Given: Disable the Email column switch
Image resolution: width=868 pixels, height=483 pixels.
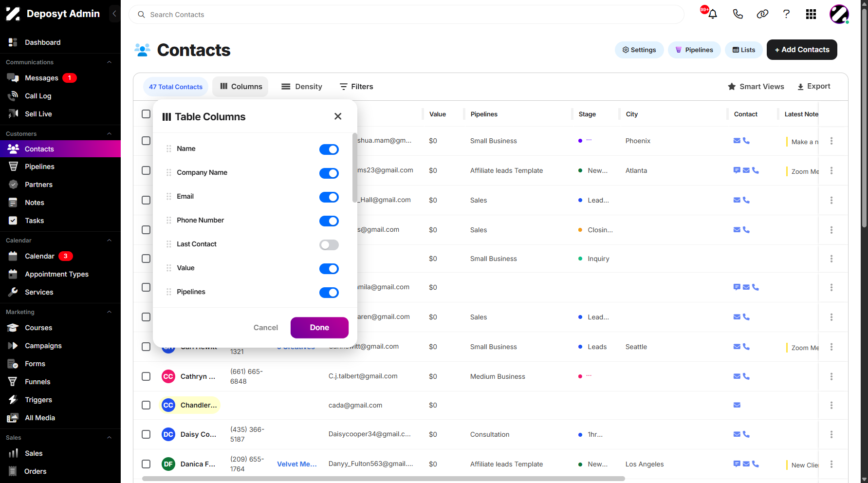Looking at the screenshot, I should click(329, 197).
